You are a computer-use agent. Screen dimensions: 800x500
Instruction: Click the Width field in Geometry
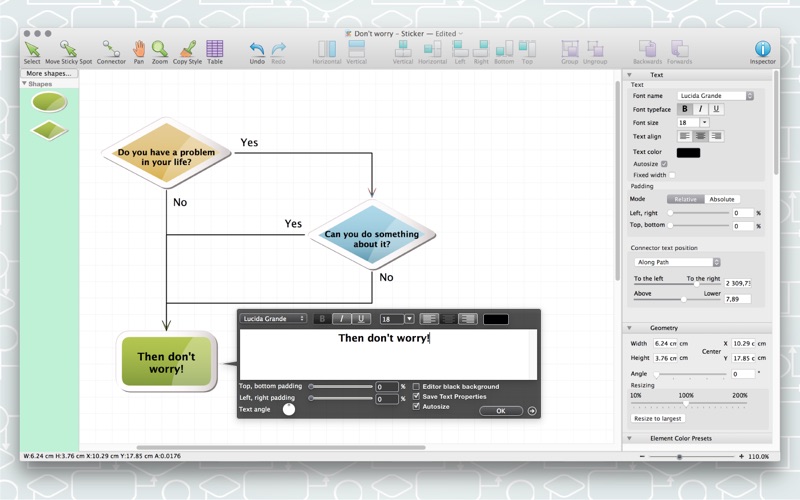pos(665,343)
